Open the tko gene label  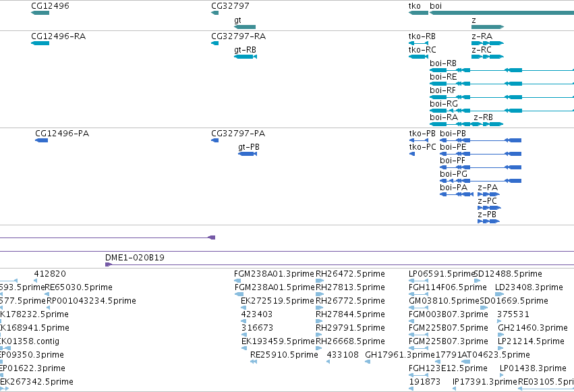(x=414, y=6)
